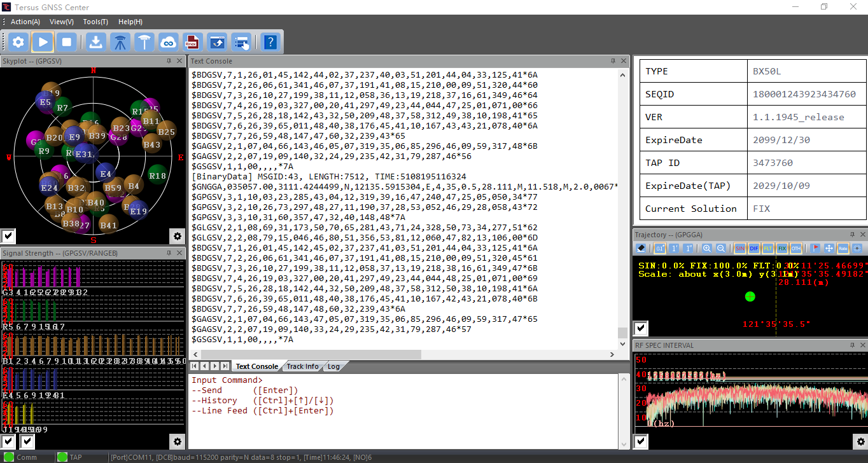Open the help question mark icon

(270, 43)
